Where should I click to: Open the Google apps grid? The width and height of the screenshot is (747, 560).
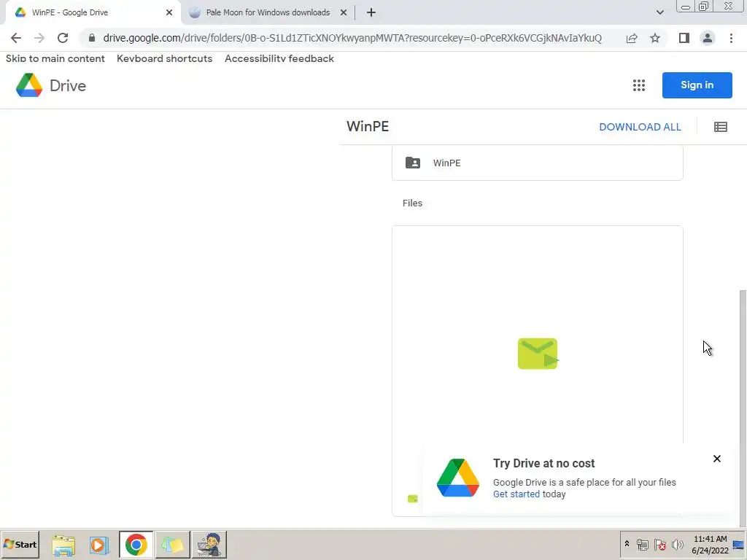click(639, 85)
